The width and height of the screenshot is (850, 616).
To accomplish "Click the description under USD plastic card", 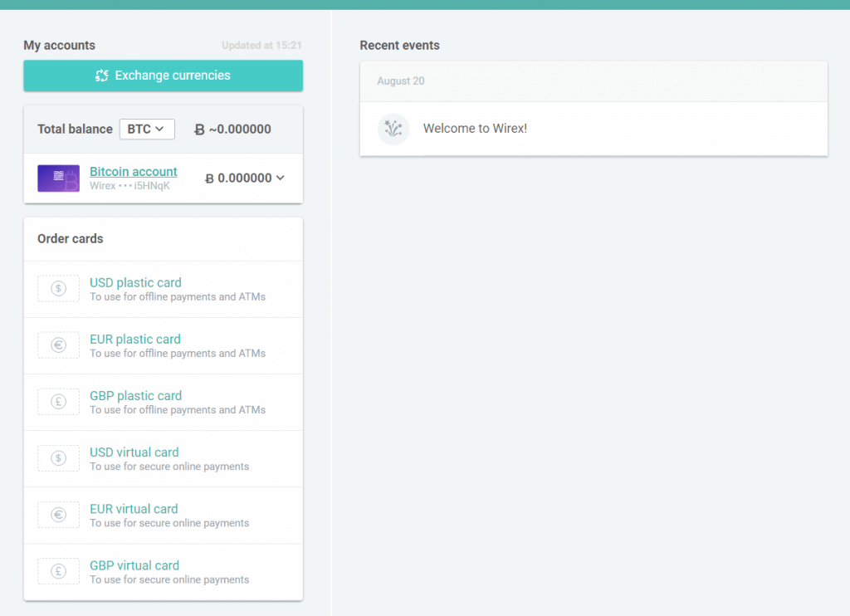I will click(x=178, y=297).
